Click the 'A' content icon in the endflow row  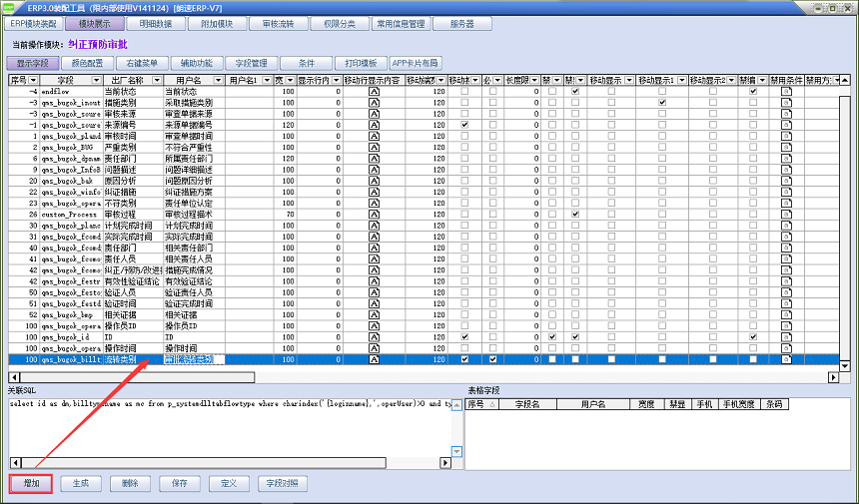point(374,92)
